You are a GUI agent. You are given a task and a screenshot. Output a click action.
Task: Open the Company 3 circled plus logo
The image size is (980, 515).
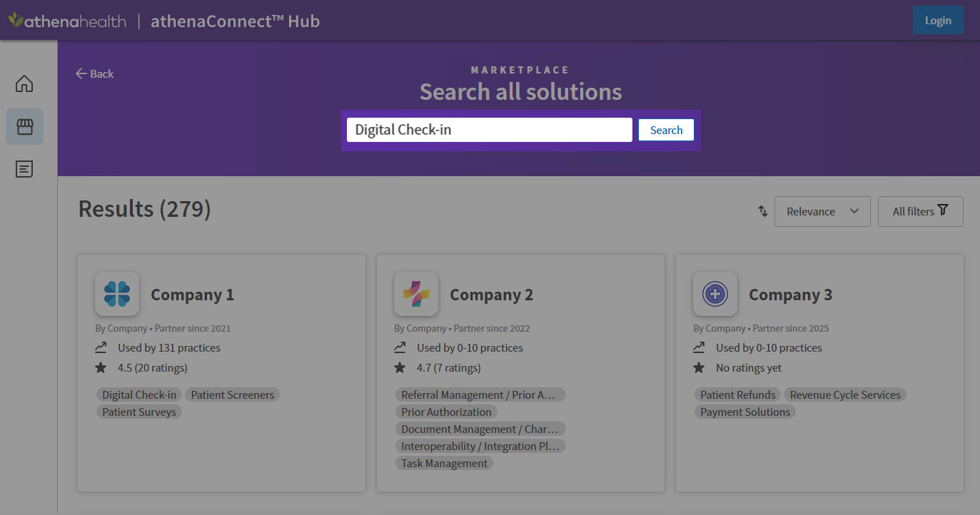click(x=715, y=294)
